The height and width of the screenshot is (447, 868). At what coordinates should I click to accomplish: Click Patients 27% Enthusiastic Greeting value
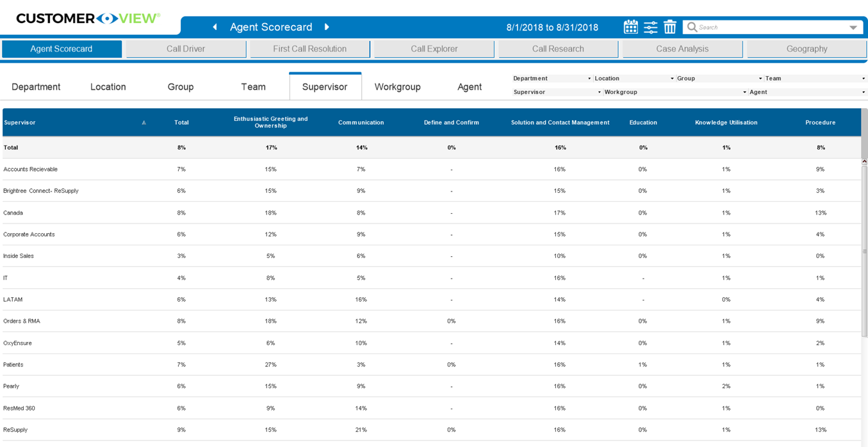point(271,365)
